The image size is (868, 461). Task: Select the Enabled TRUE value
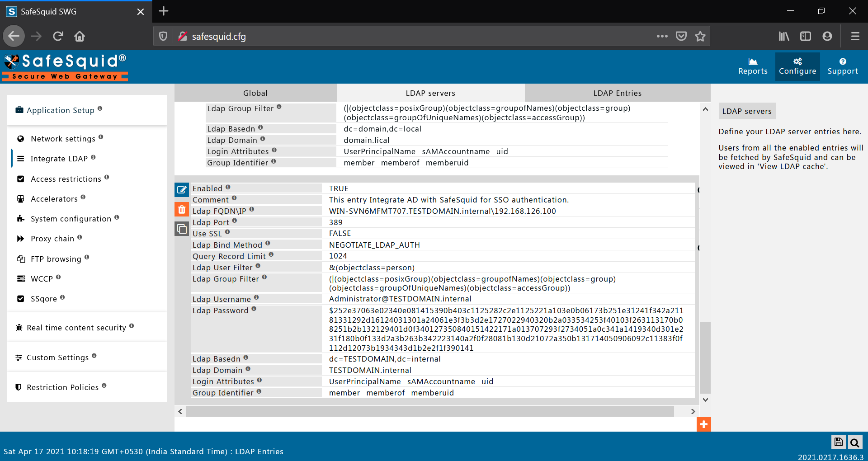point(339,188)
